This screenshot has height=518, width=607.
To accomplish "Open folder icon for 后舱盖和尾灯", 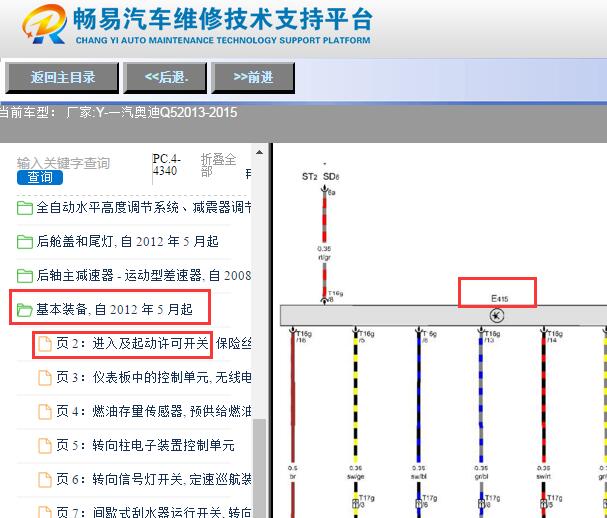I will 25,242.
